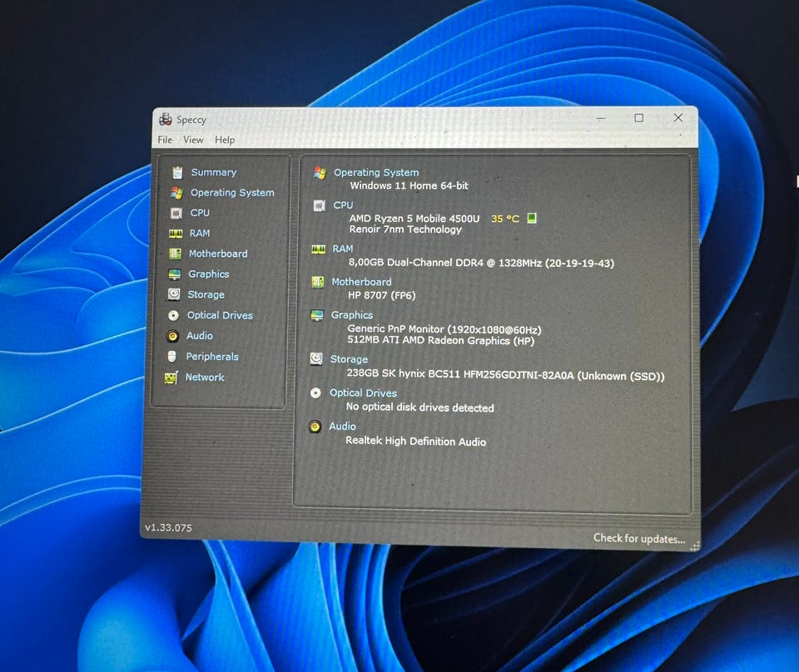The width and height of the screenshot is (799, 672).
Task: Click the 35 °C CPU temperature value
Action: 505,219
